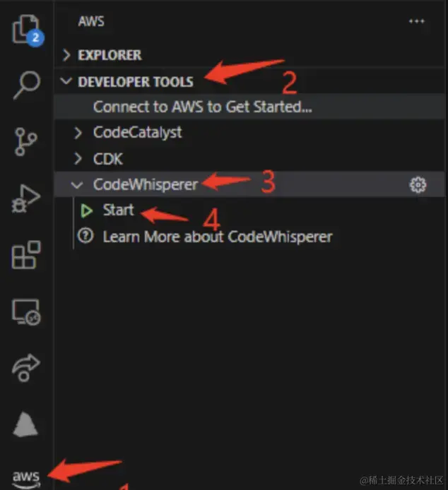The image size is (448, 490).
Task: Open the Explorer files icon in activity bar
Action: 27,30
